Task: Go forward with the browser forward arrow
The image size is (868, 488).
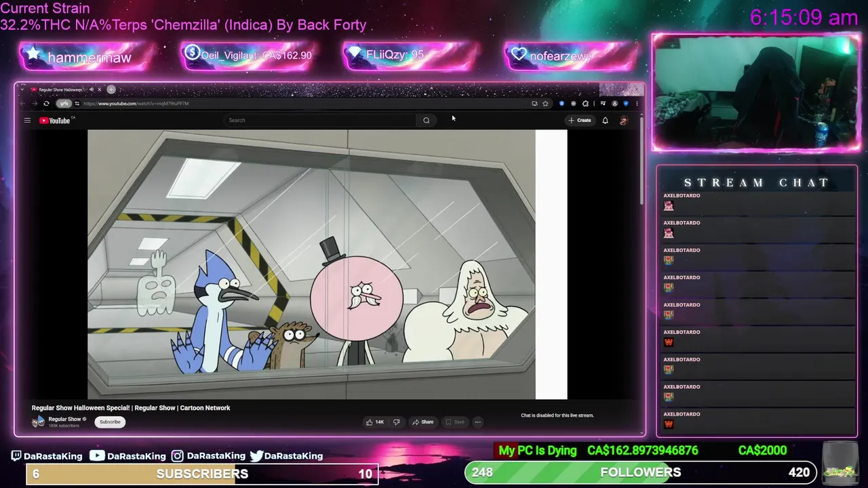Action: [35, 103]
